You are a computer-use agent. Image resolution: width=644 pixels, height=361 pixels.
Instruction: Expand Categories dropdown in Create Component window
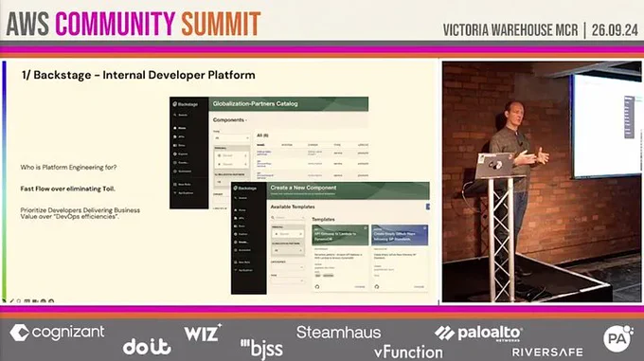(288, 267)
